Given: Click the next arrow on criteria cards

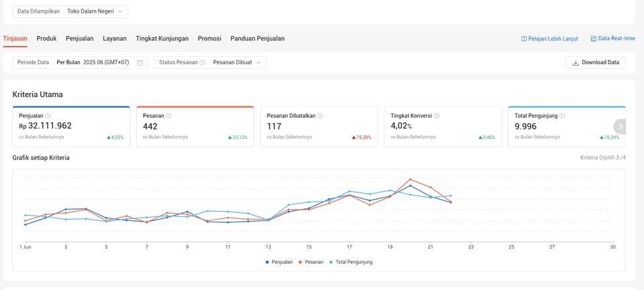Looking at the screenshot, I should click(620, 127).
